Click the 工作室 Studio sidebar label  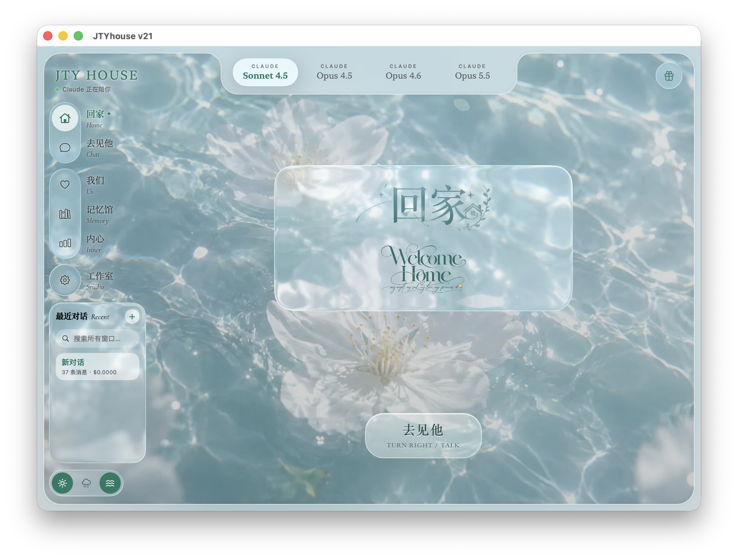tap(100, 281)
